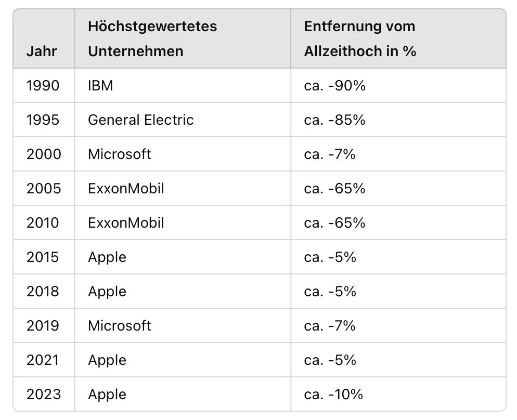Screen dimensions: 517x420
Task: Click Microsoft in the 2000 row
Action: [x=119, y=154]
